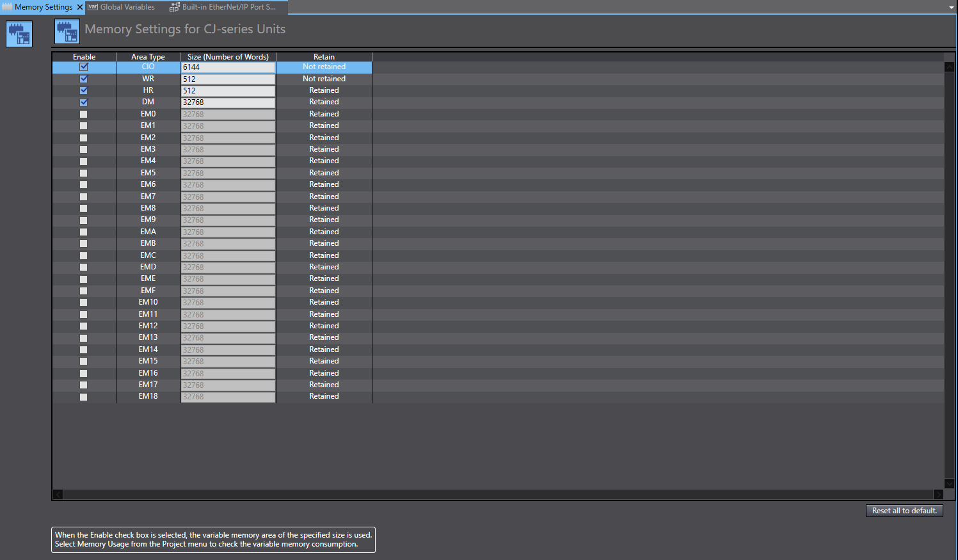Disable the HR area checkbox

pyautogui.click(x=84, y=90)
